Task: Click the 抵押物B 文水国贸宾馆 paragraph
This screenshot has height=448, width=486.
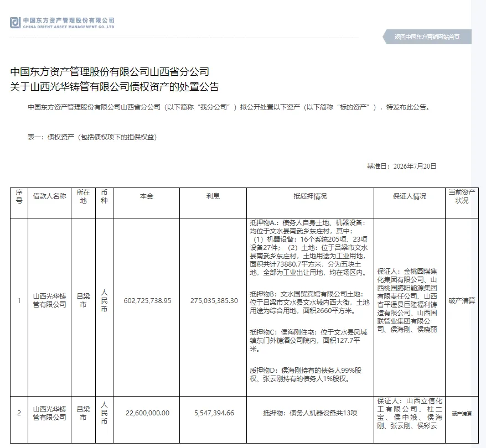Action: (x=309, y=303)
